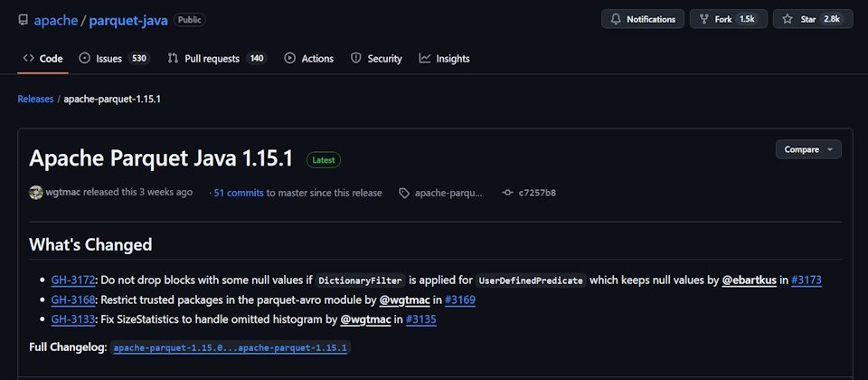Open wgtmac's avatar thumbnail
The image size is (868, 380).
pos(36,192)
